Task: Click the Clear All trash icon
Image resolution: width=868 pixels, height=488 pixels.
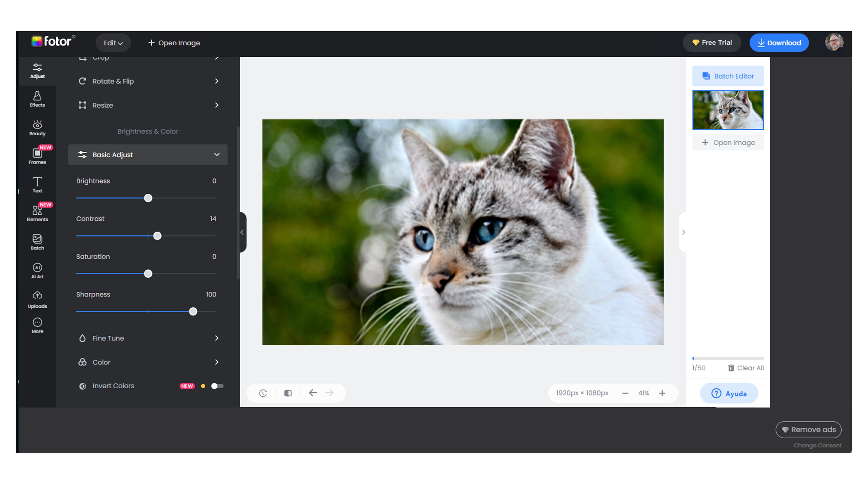Action: click(x=731, y=368)
